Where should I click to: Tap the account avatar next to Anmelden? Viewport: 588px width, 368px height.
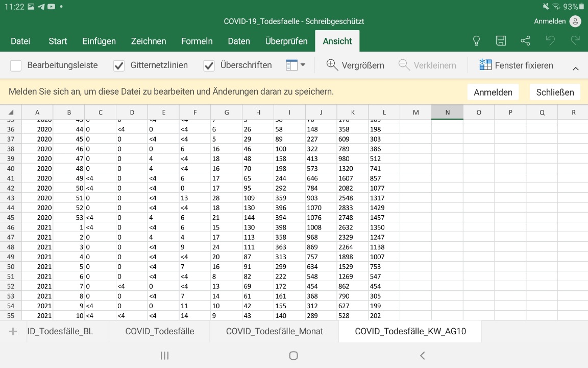[575, 21]
